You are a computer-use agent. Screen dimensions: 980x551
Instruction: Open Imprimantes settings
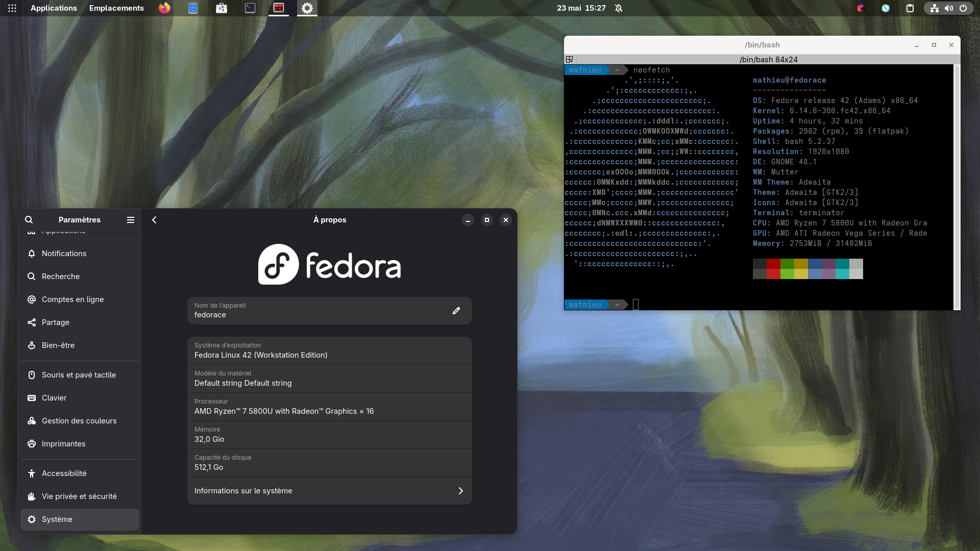(80, 444)
